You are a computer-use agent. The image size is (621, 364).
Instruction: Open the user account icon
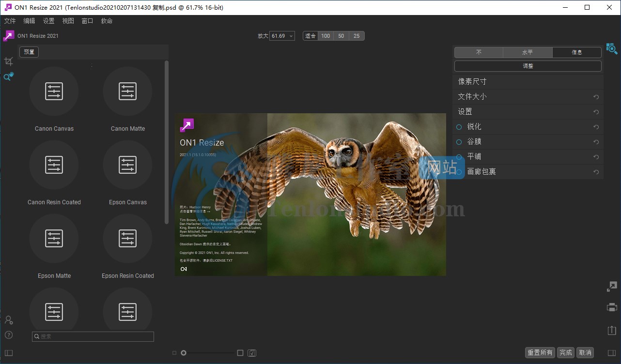click(8, 320)
